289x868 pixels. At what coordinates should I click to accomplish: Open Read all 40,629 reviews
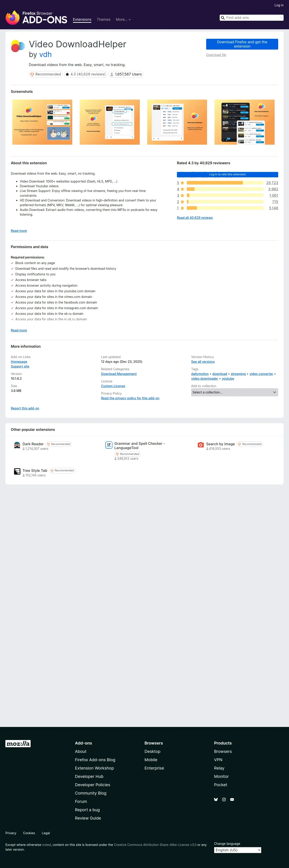[195, 218]
